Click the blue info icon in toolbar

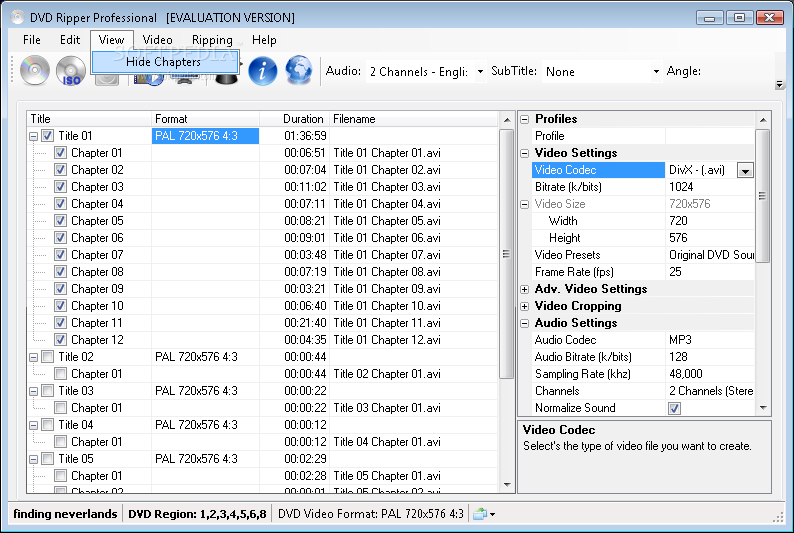tap(262, 71)
